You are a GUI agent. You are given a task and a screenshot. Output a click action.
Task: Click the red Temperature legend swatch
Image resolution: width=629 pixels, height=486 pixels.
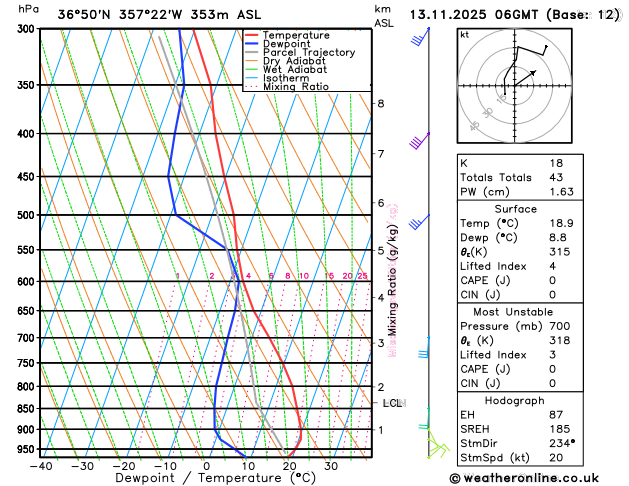tap(252, 35)
